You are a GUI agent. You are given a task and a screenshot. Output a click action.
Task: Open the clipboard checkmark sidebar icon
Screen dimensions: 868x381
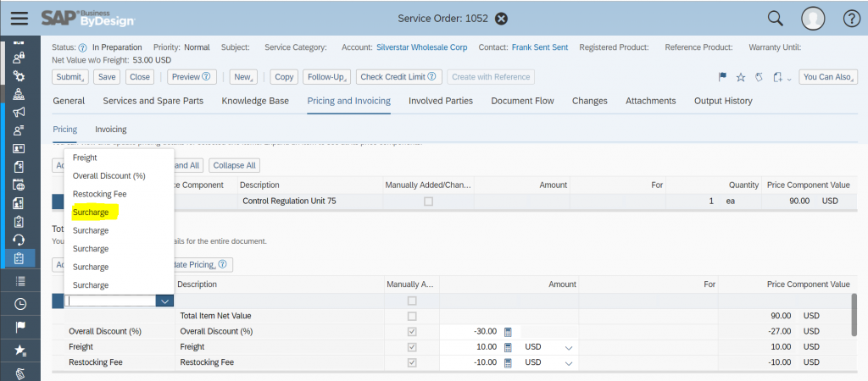tap(19, 221)
